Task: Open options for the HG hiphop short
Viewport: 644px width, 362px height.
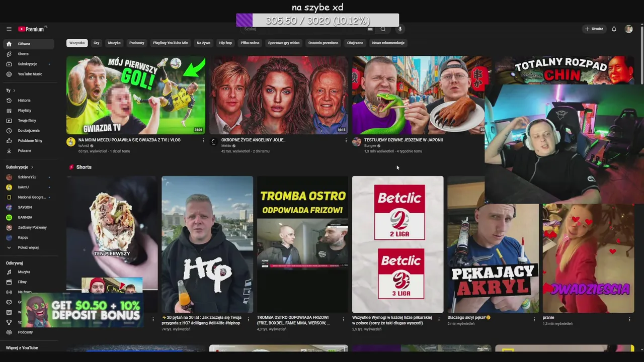Action: click(x=248, y=319)
